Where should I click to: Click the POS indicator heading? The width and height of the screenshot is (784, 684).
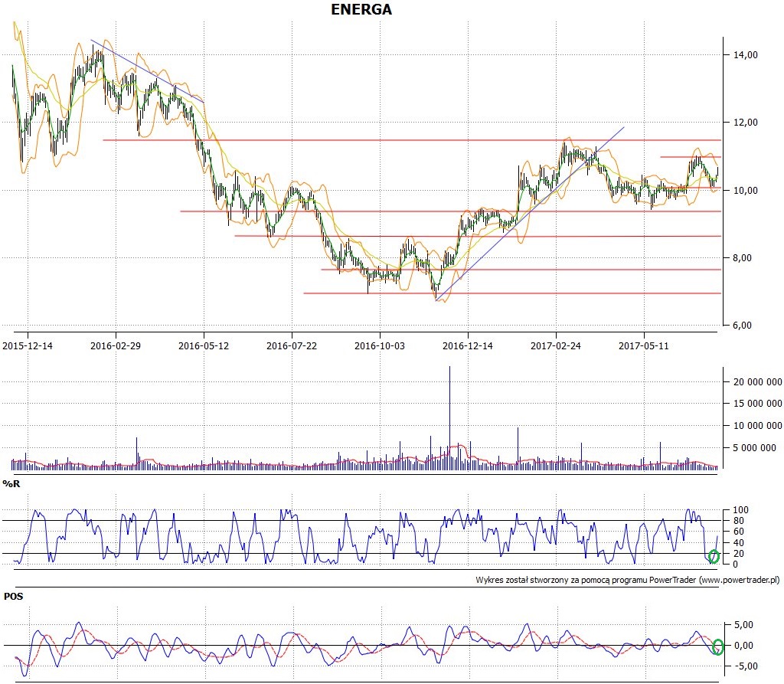tap(14, 597)
